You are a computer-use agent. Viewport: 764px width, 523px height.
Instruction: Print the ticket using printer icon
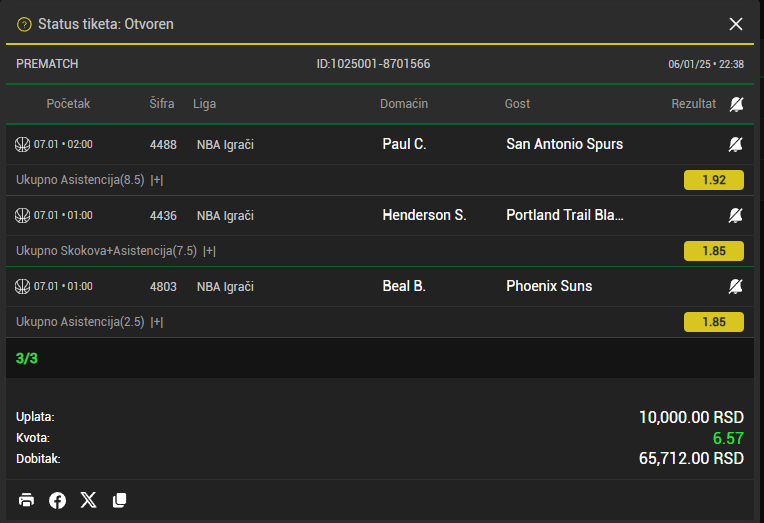(x=26, y=500)
